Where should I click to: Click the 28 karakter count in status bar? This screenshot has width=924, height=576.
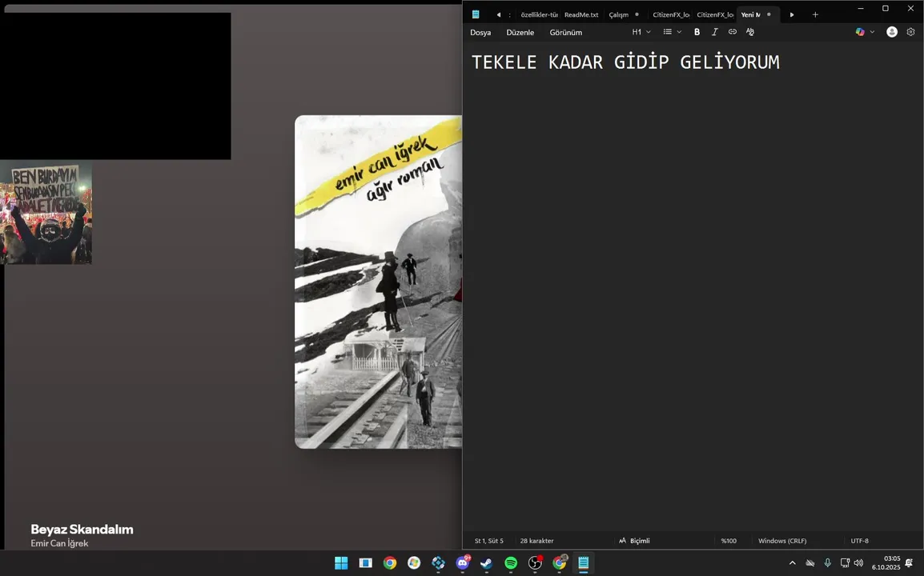[x=536, y=541]
